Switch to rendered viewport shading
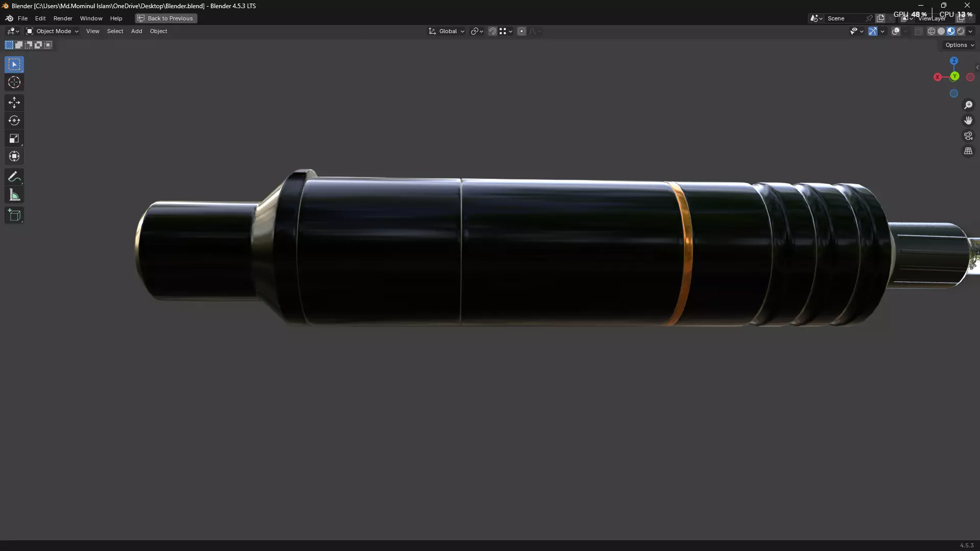The image size is (980, 551). coord(961,31)
